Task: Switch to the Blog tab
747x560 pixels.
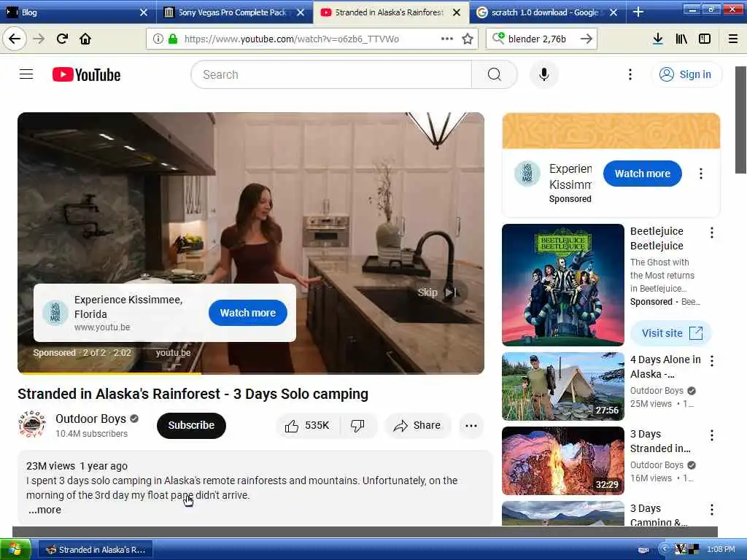Action: click(x=71, y=12)
